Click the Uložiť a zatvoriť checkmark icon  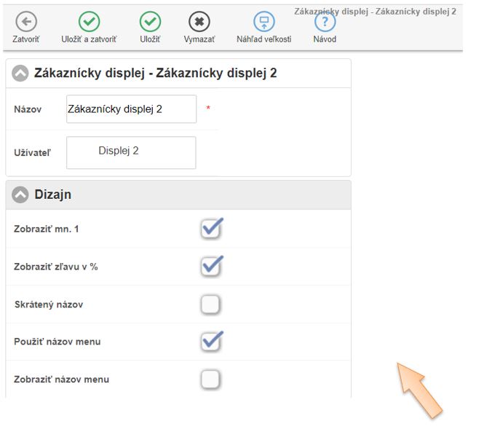pyautogui.click(x=89, y=22)
